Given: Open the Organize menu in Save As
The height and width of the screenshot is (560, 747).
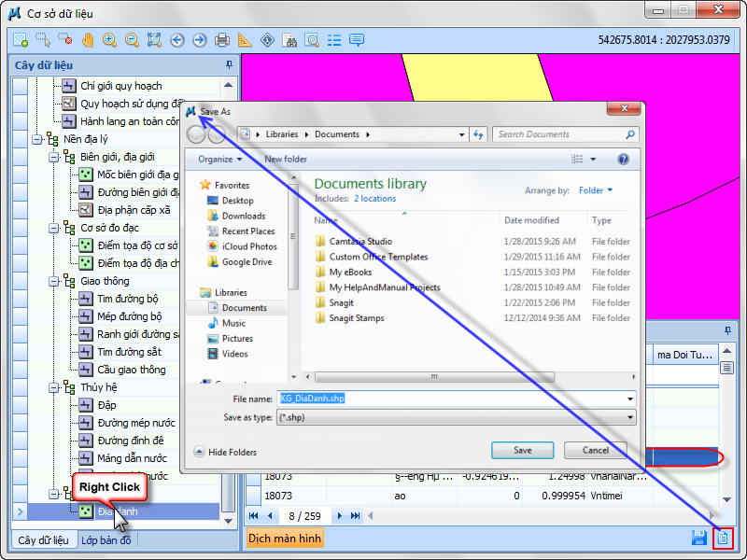Looking at the screenshot, I should coord(219,160).
